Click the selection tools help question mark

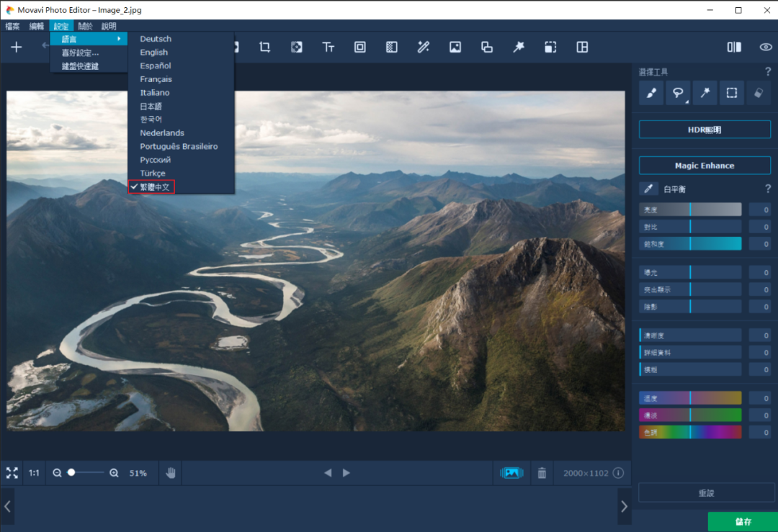click(x=768, y=72)
